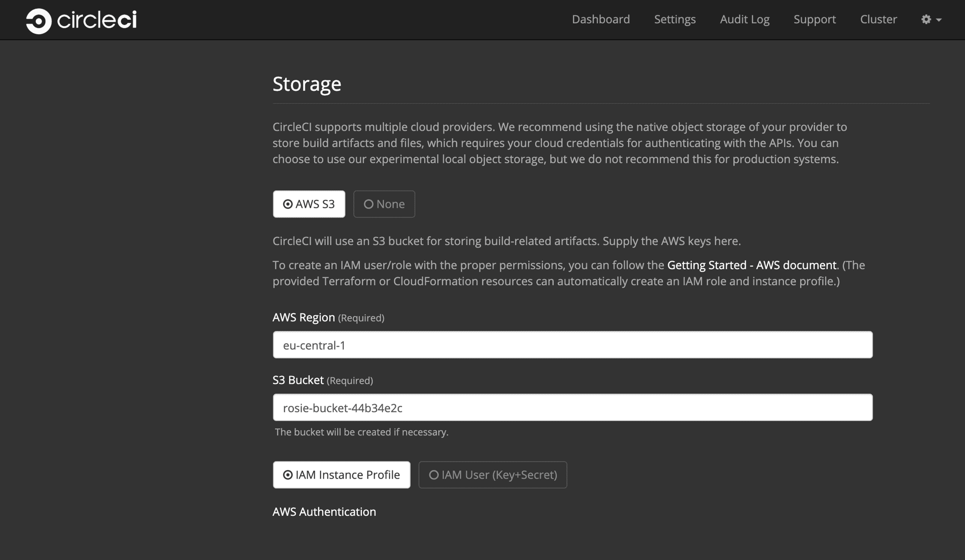This screenshot has width=965, height=560.
Task: Go to the Dashboard tab
Action: coord(601,20)
